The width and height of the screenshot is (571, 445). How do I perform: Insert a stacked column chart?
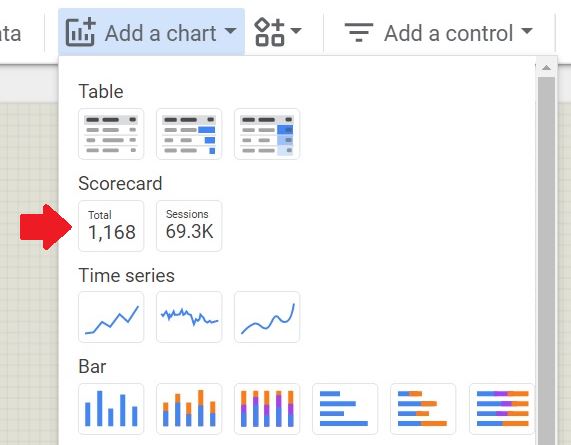click(x=189, y=409)
